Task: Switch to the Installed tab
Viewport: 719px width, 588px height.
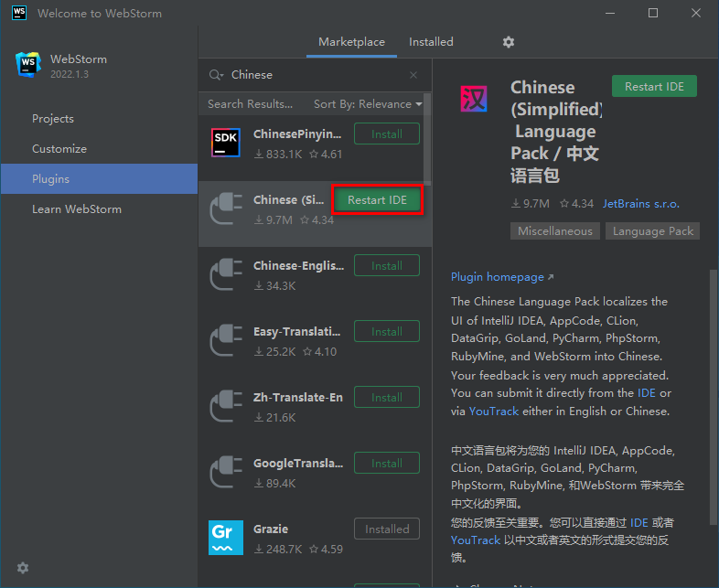Action: (431, 42)
